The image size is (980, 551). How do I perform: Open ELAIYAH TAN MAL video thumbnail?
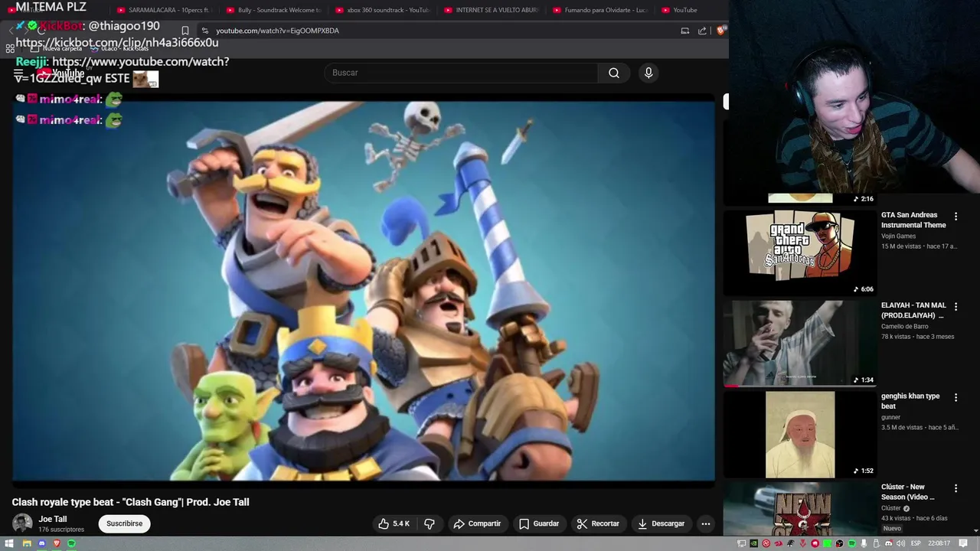pos(800,342)
